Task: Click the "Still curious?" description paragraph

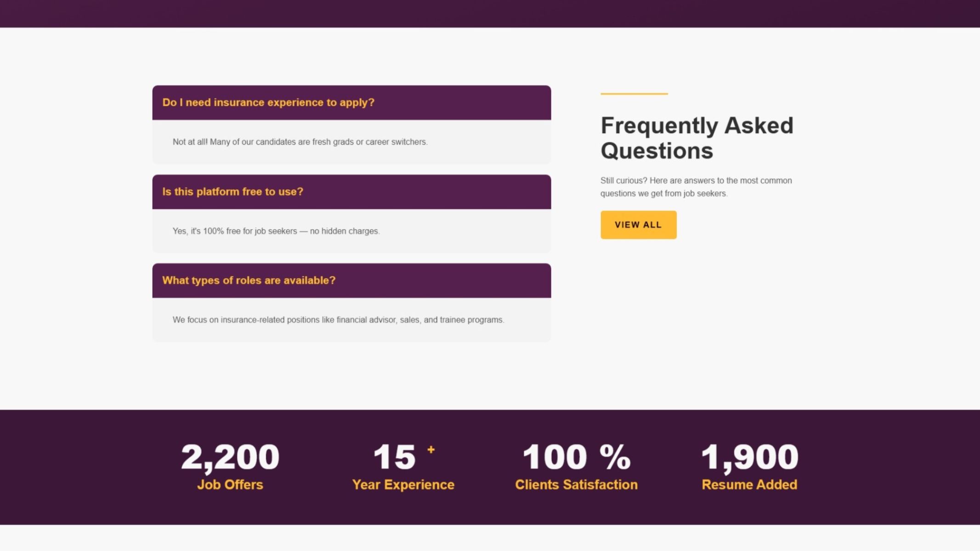Action: click(696, 187)
